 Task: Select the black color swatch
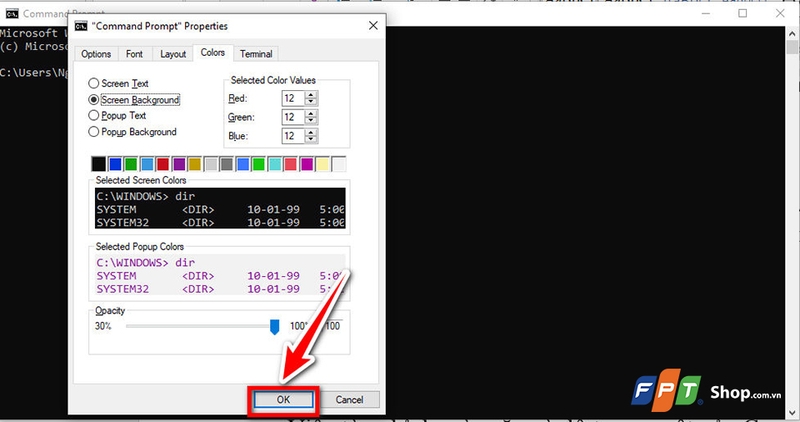(99, 164)
